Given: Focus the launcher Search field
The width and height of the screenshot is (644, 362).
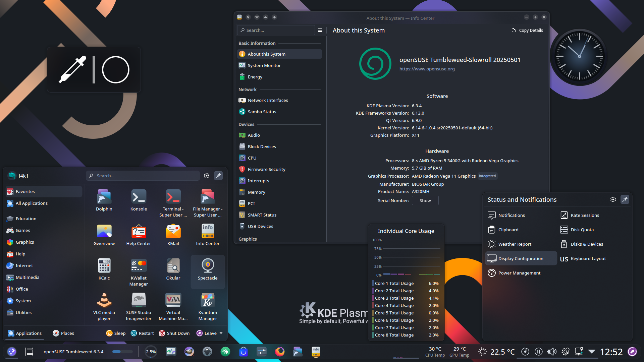Looking at the screenshot, I should [x=143, y=176].
